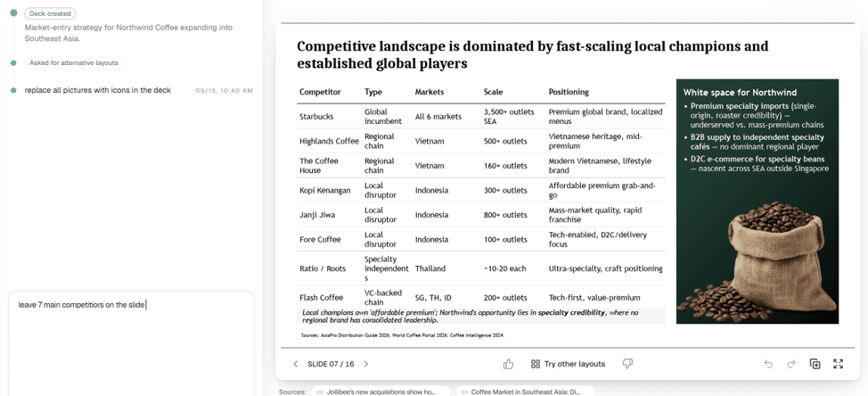The width and height of the screenshot is (868, 396).
Task: Select the Highlands Coffee table cell
Action: click(329, 141)
